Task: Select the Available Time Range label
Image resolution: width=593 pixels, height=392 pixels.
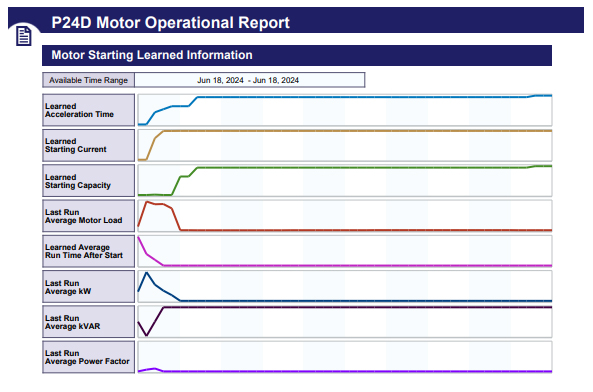Action: pyautogui.click(x=88, y=80)
